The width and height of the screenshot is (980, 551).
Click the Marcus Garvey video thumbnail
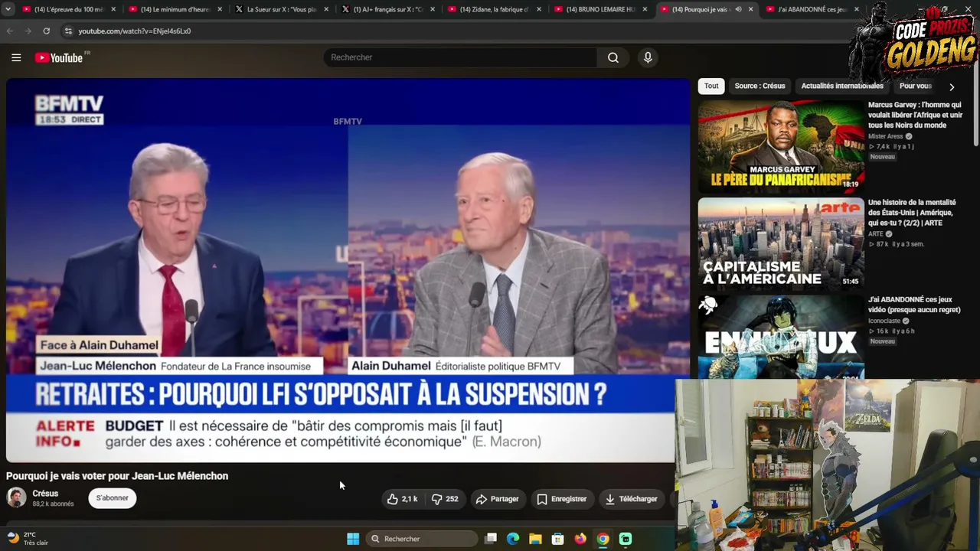coord(781,147)
